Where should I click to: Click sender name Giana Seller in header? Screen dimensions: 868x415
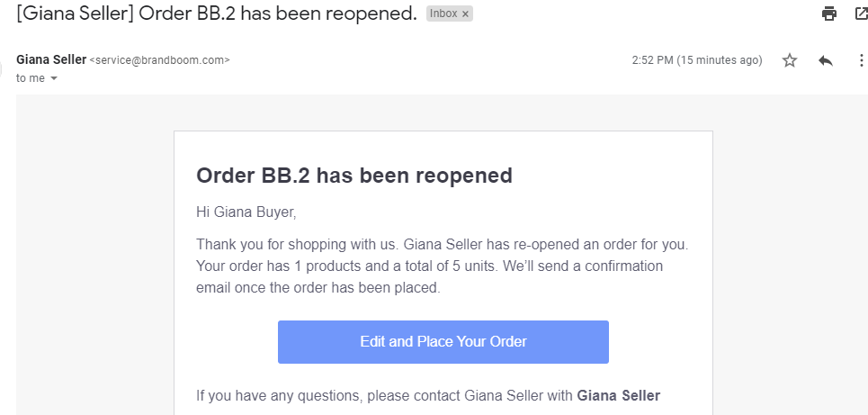51,59
